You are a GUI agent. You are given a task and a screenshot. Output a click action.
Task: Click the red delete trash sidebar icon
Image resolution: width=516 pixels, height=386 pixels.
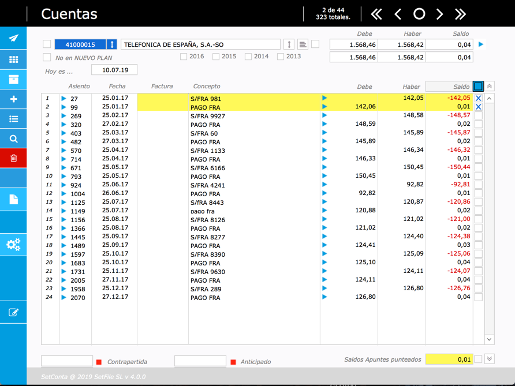[x=13, y=158]
